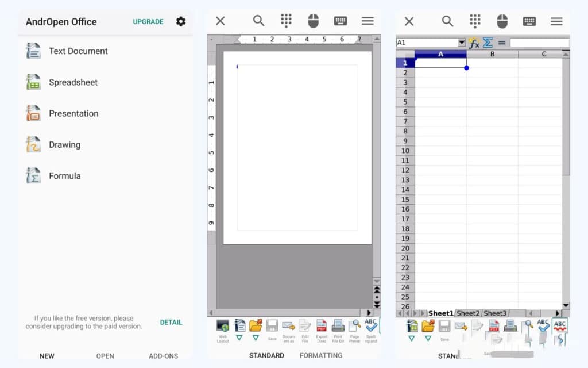Click Export as PDF icon in Calc toolbar
The width and height of the screenshot is (588, 368).
494,325
